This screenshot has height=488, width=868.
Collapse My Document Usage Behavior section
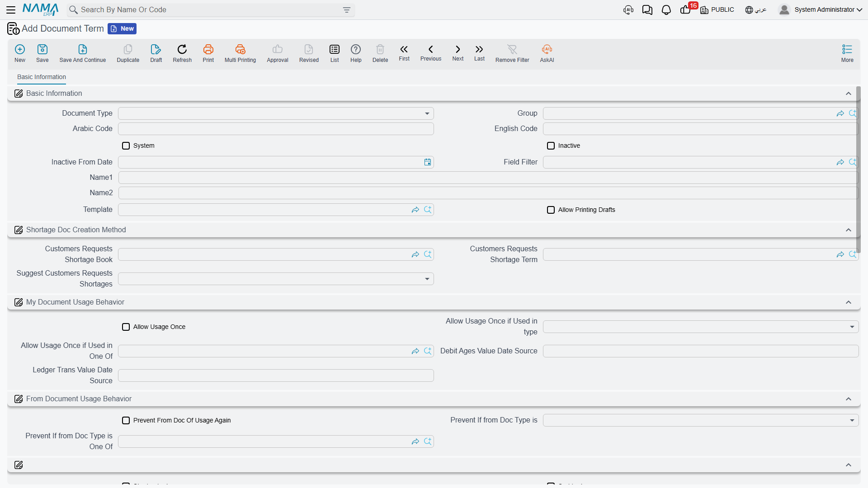pos(849,302)
